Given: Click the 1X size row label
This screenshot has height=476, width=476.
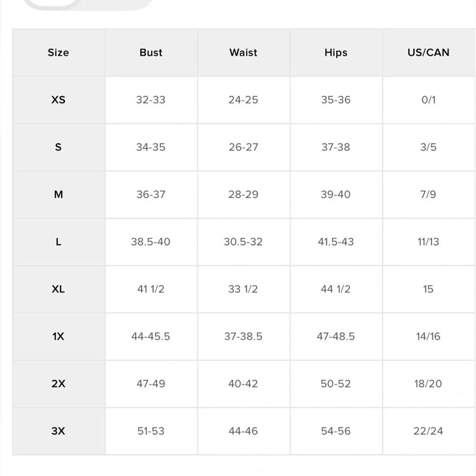Looking at the screenshot, I should [x=58, y=337].
